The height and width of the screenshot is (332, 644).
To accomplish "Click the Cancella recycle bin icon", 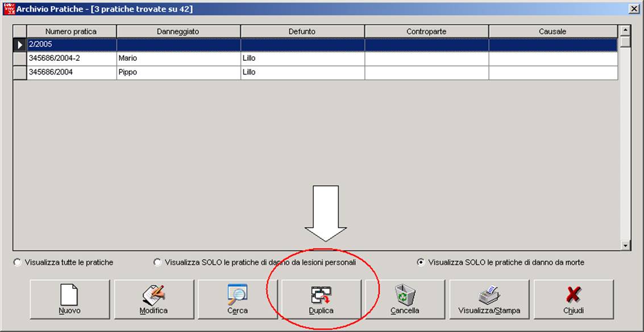I will (x=405, y=295).
